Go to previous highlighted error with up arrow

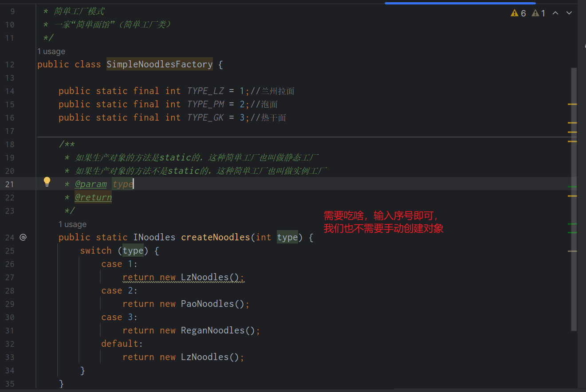[555, 13]
